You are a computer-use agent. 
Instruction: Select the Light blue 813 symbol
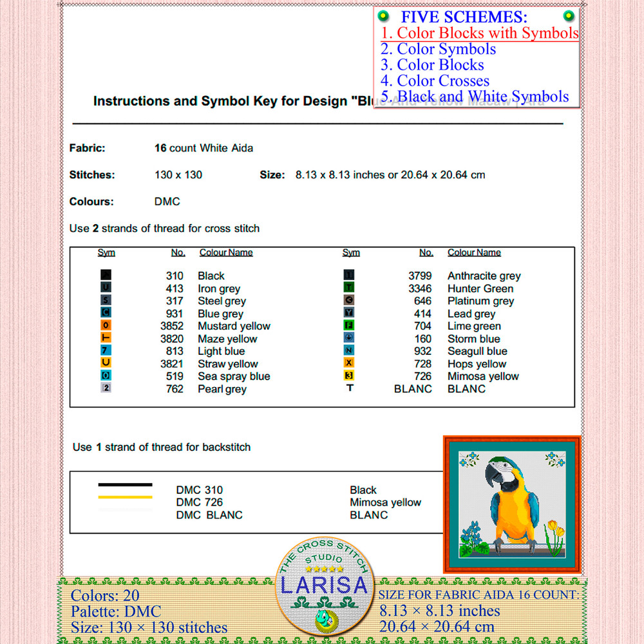[x=106, y=351]
